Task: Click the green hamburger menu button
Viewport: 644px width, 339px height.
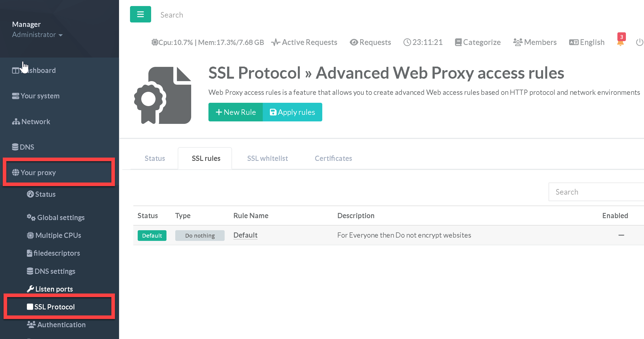Action: click(x=140, y=14)
